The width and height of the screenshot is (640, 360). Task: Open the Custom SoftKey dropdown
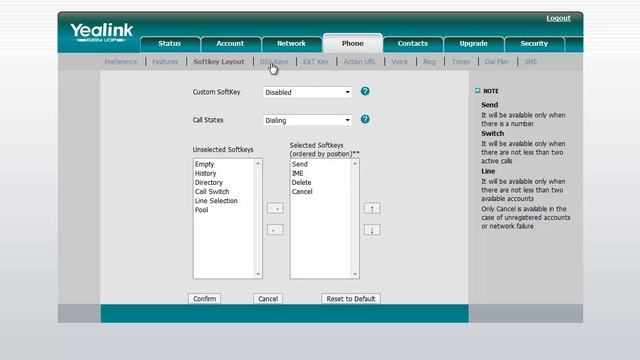(307, 92)
